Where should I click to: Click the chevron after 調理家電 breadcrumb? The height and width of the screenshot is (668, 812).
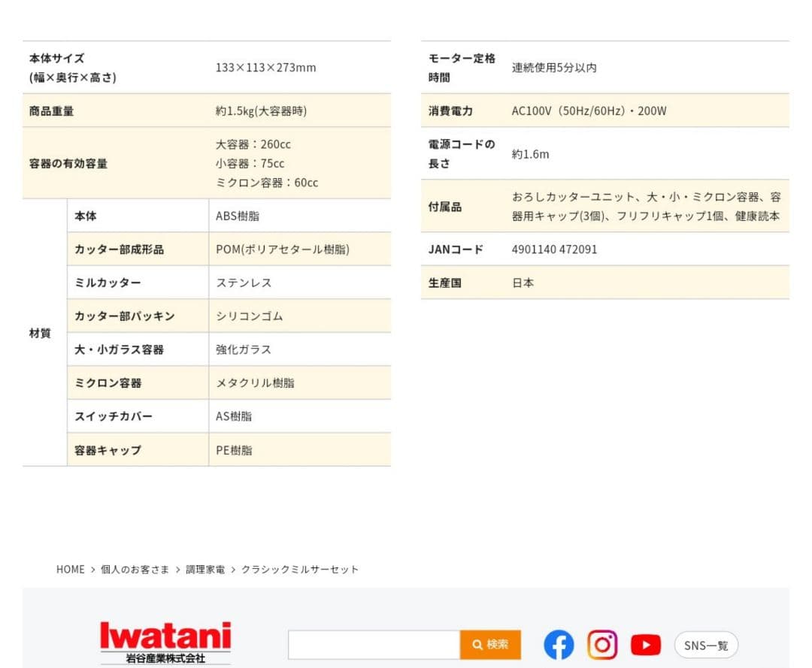coord(235,570)
